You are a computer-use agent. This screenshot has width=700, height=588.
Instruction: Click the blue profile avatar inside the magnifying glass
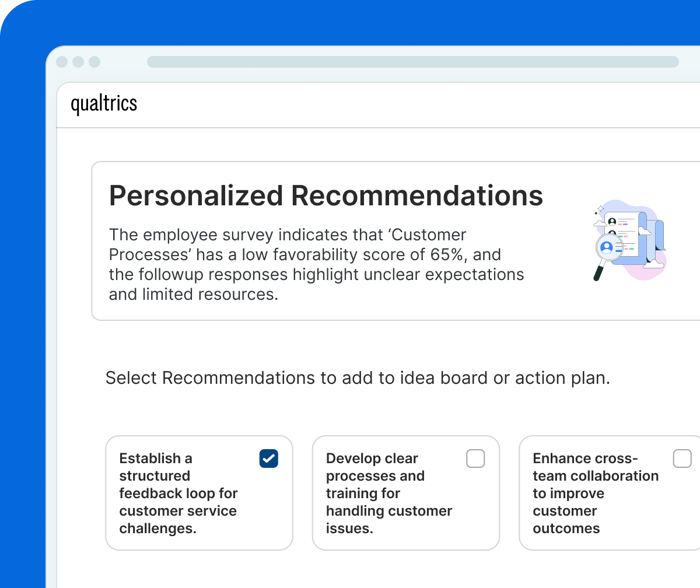click(607, 247)
